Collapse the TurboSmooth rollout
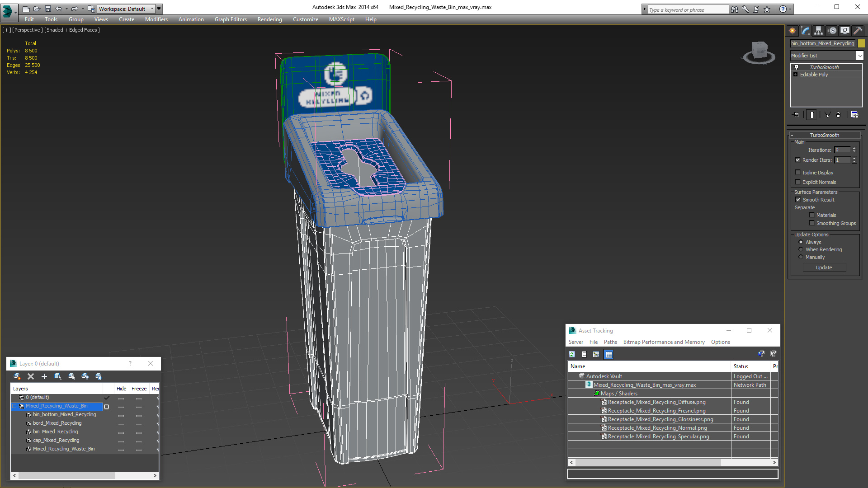 (x=793, y=135)
